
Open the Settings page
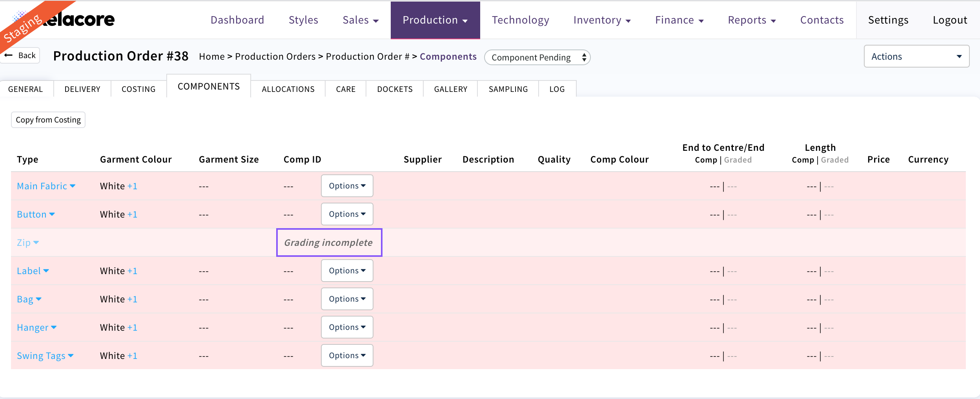click(888, 20)
